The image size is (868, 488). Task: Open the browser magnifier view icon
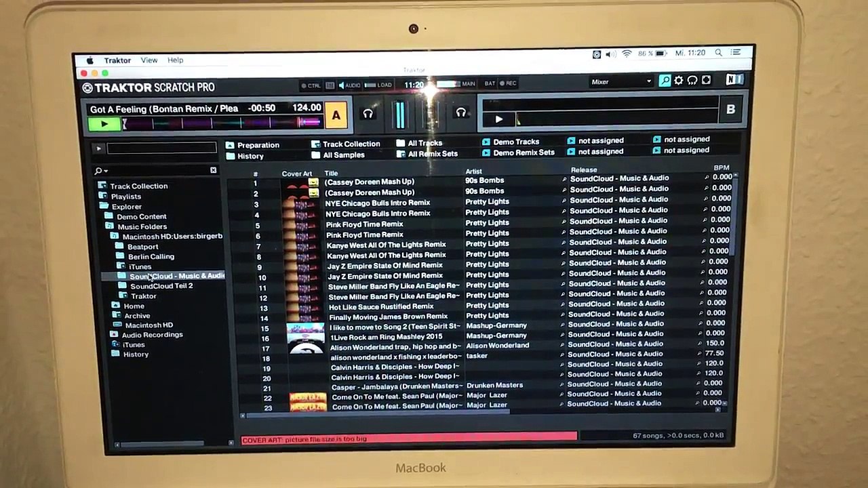665,81
